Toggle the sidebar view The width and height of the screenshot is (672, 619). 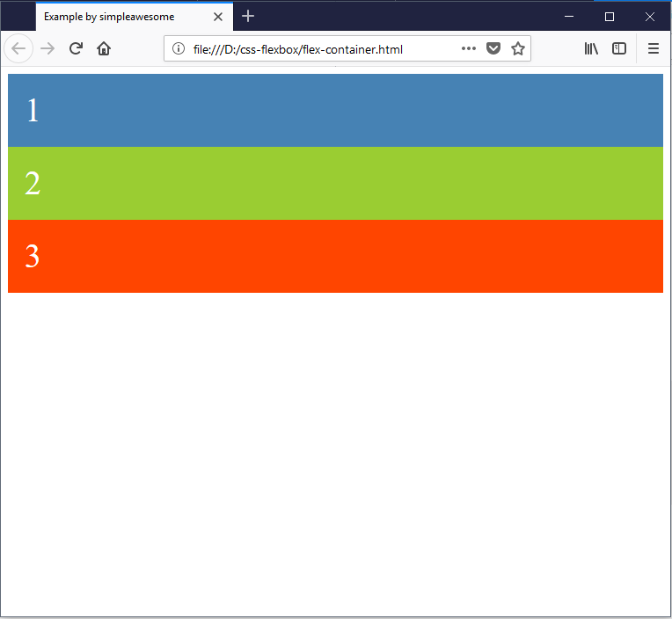point(619,48)
